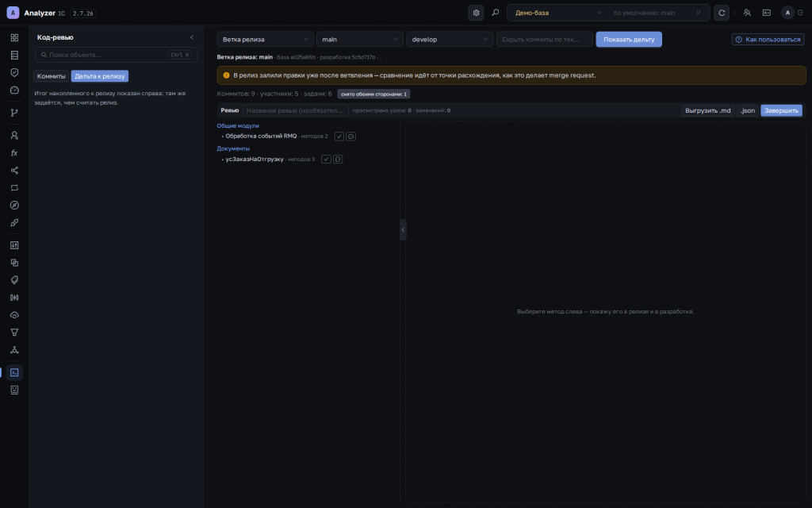This screenshot has height=508, width=812.
Task: Open the dashboard grid icon in sidebar
Action: tap(14, 38)
